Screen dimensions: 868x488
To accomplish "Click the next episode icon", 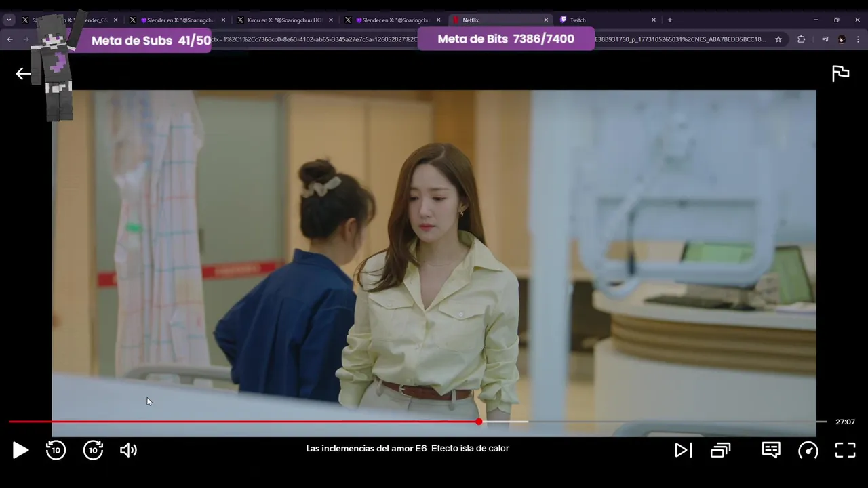I will 683,450.
